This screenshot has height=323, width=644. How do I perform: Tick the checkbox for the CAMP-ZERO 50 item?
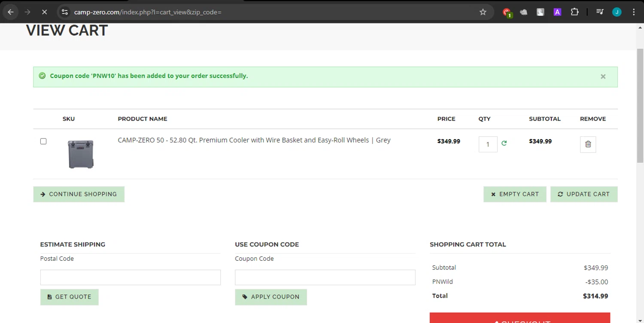click(43, 141)
